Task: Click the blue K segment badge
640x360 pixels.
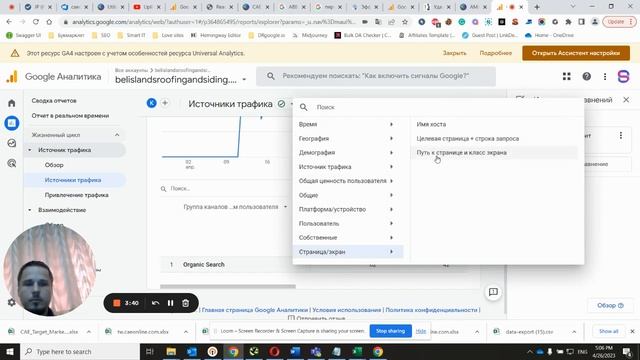Action: click(151, 103)
